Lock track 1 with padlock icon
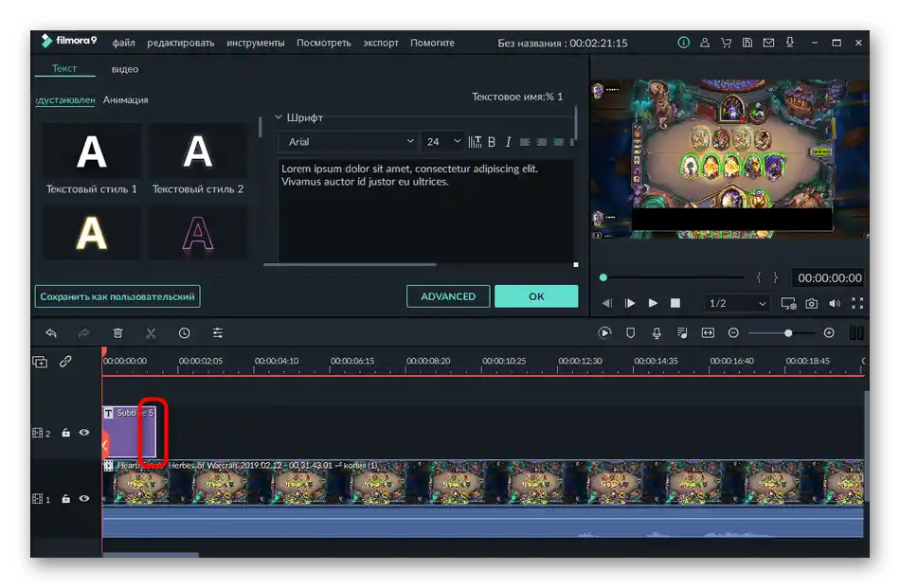900x588 pixels. [65, 499]
